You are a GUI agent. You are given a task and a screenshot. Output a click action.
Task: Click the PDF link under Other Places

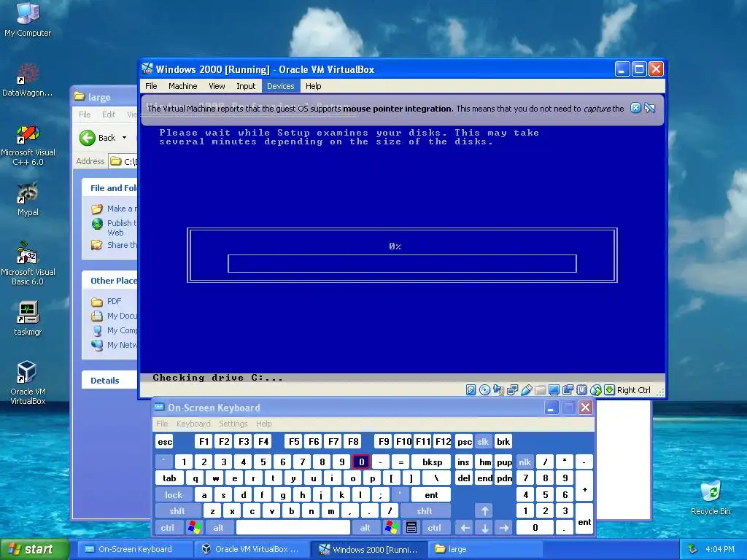click(x=115, y=301)
